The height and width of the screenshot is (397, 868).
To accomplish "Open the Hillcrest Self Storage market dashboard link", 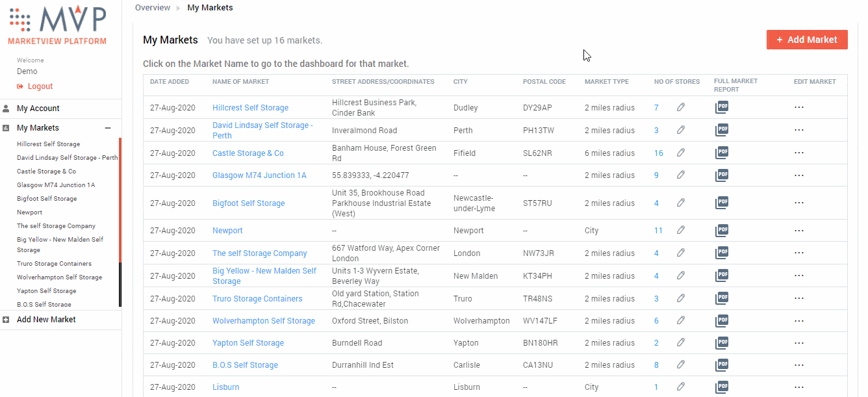I will click(x=250, y=108).
